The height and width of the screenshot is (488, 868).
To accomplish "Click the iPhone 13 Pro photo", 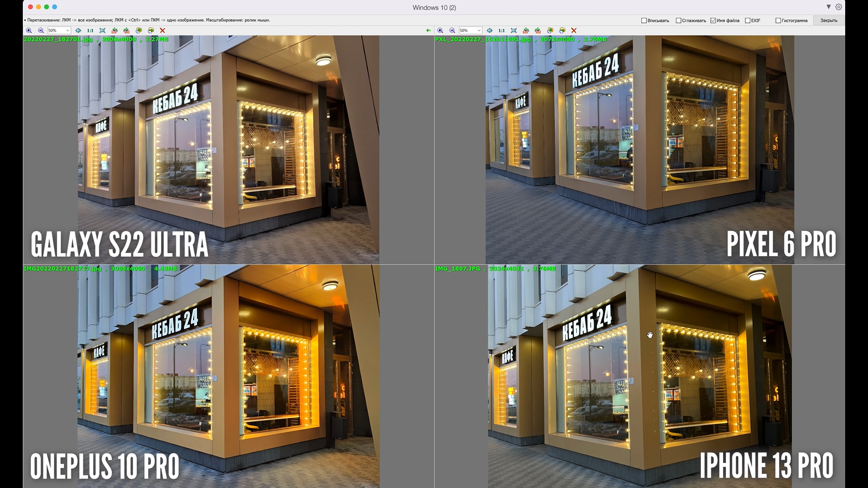I will (x=640, y=376).
